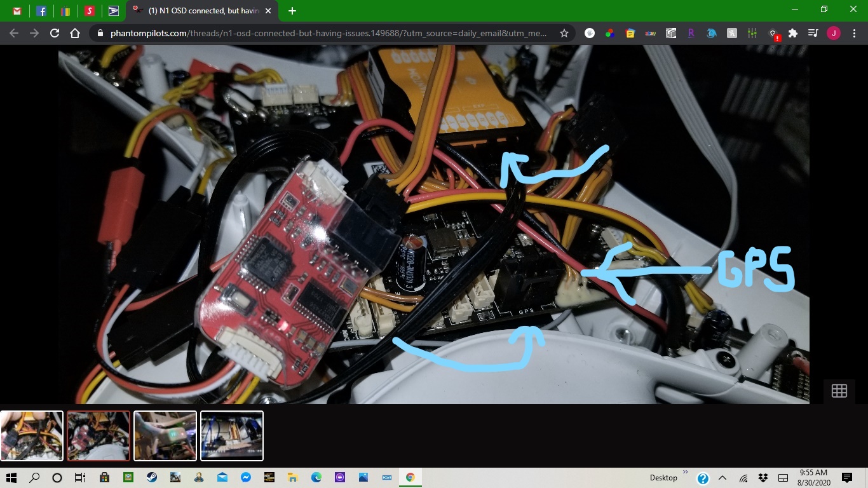The height and width of the screenshot is (488, 868).
Task: Select the third gallery thumbnail
Action: coord(165,435)
